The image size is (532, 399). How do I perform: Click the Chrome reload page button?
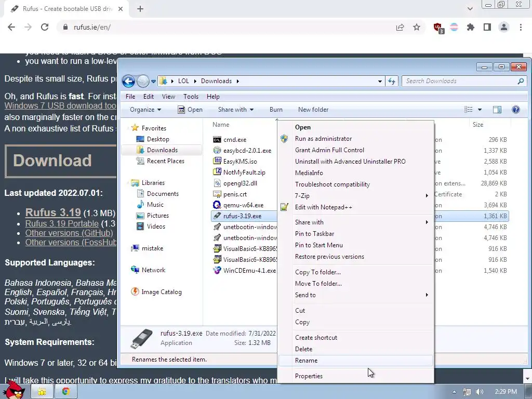pyautogui.click(x=45, y=27)
